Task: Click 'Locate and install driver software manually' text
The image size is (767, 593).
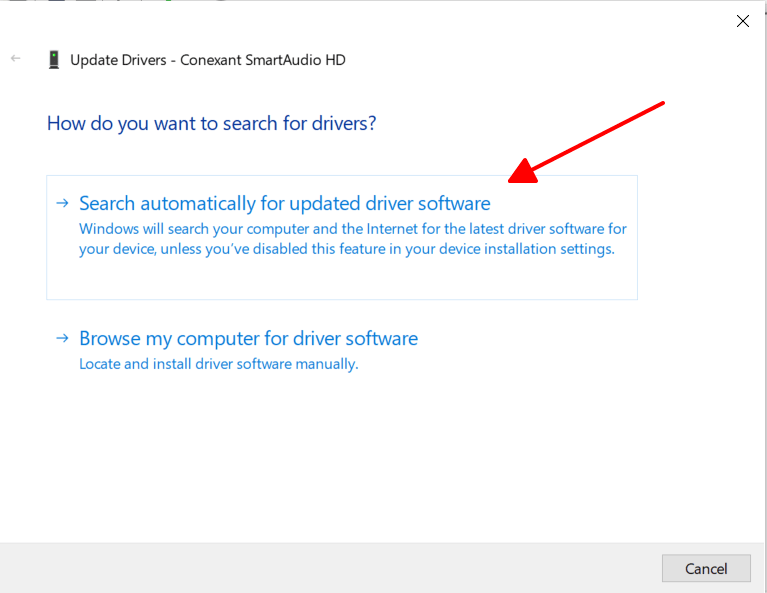Action: 218,364
